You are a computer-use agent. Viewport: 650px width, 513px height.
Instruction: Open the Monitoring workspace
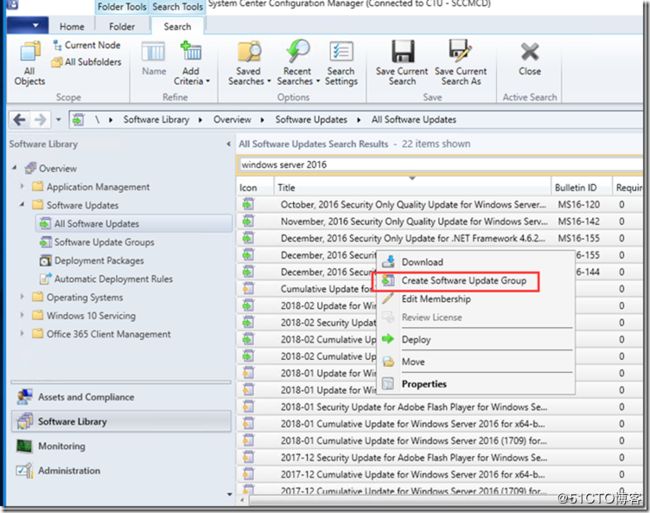pos(121,446)
